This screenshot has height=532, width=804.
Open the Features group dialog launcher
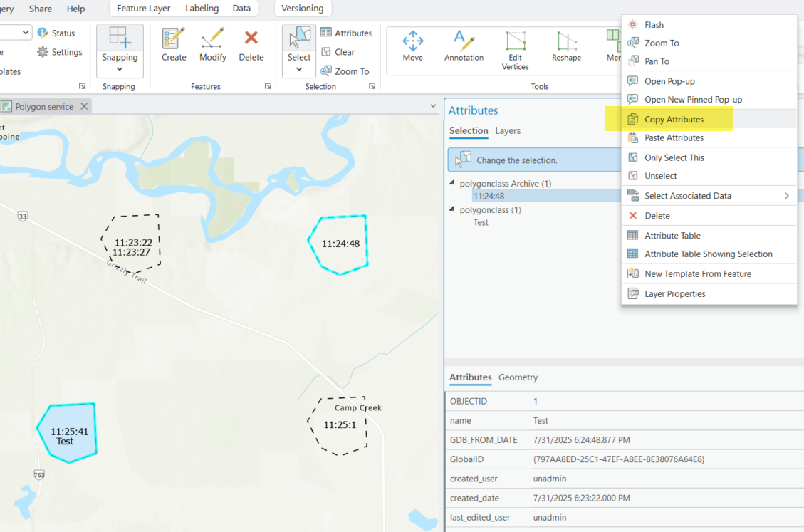pos(268,86)
